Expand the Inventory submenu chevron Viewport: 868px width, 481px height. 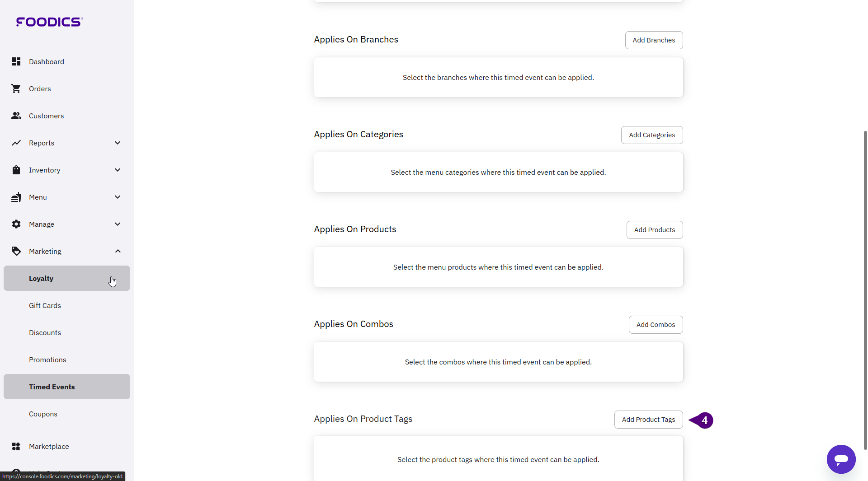point(118,170)
